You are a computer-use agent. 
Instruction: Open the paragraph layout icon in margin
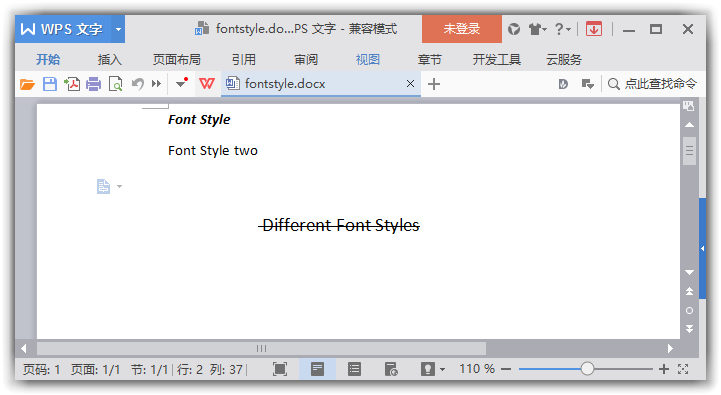coord(103,186)
